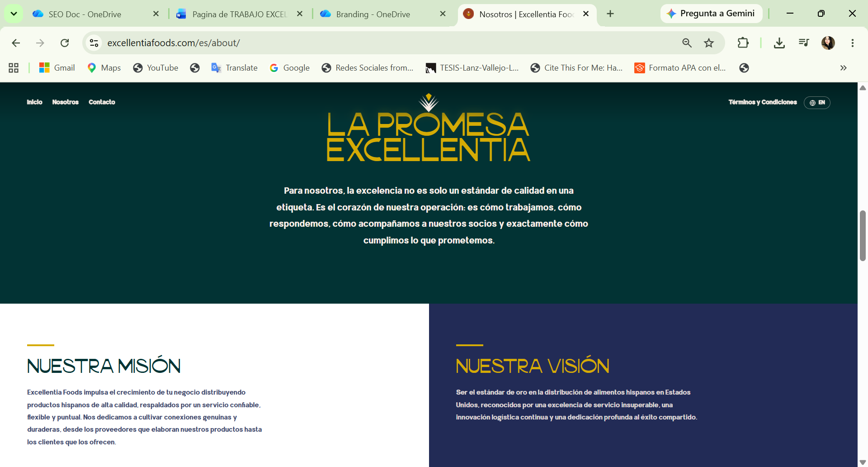The height and width of the screenshot is (467, 868).
Task: View site information icon in address bar
Action: tap(94, 43)
